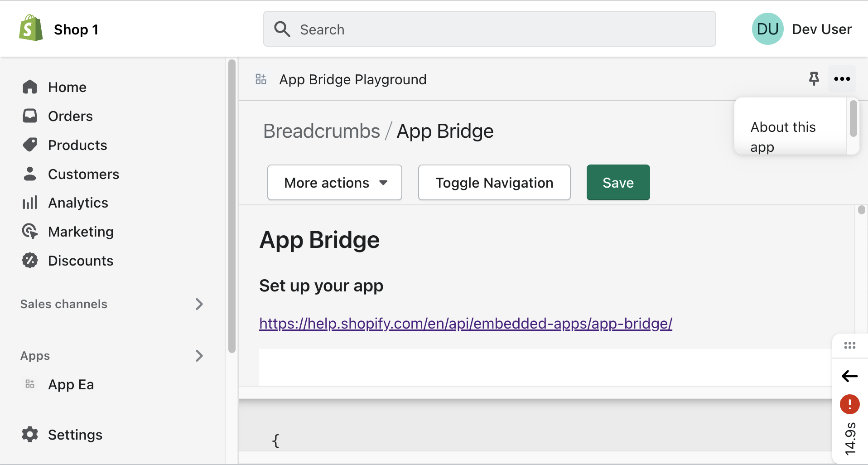The image size is (868, 465).
Task: Click the Discounts badge icon
Action: point(30,260)
